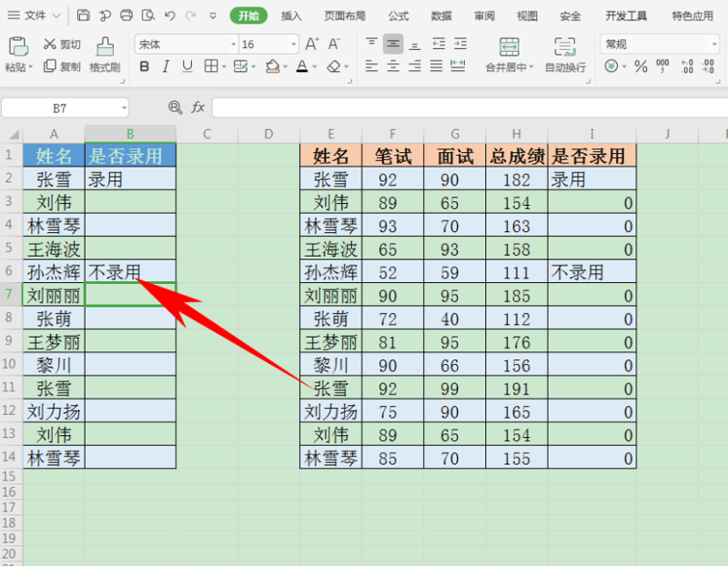The image size is (728, 567).
Task: Open the 公式 (Formulas) tab
Action: click(398, 15)
